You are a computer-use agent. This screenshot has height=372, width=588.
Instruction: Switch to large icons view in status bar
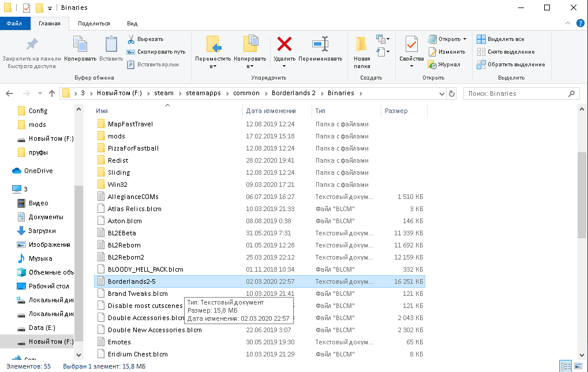point(578,366)
